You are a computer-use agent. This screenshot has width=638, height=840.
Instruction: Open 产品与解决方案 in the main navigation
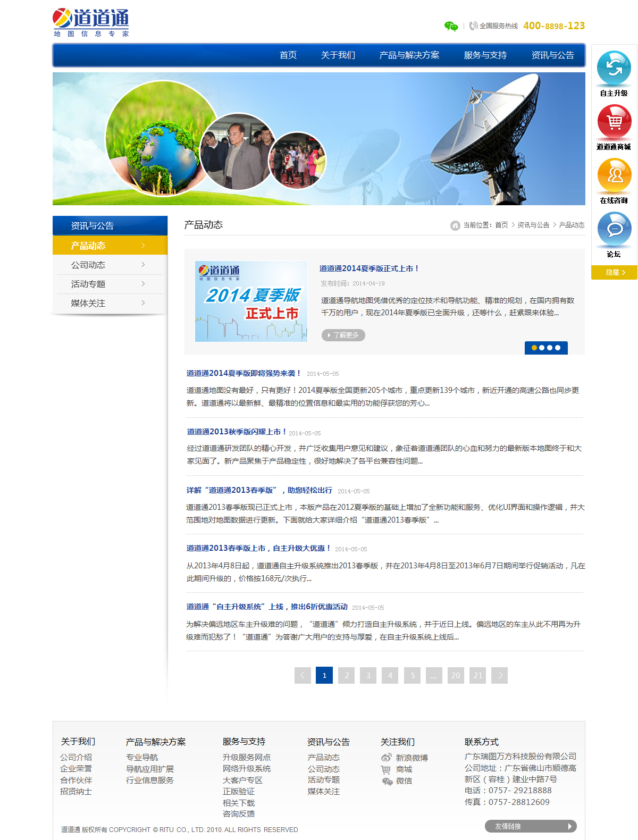[x=409, y=55]
